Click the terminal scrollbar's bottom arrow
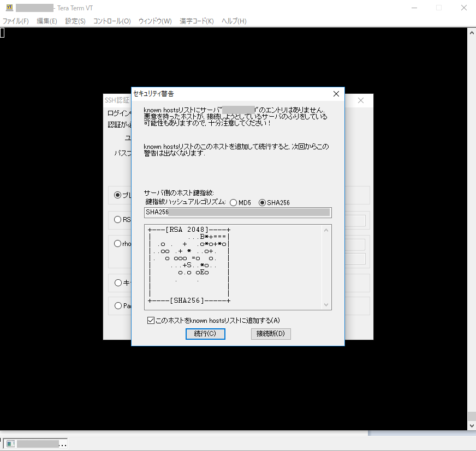The image size is (476, 451). tap(472, 425)
